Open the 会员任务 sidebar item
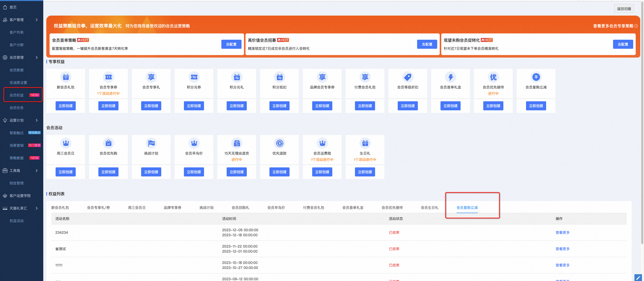 coord(17,108)
